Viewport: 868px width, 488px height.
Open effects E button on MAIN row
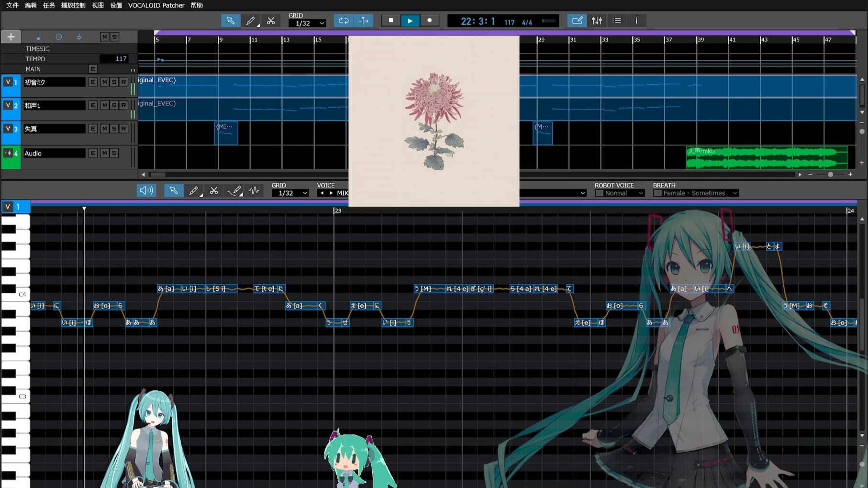tap(93, 69)
